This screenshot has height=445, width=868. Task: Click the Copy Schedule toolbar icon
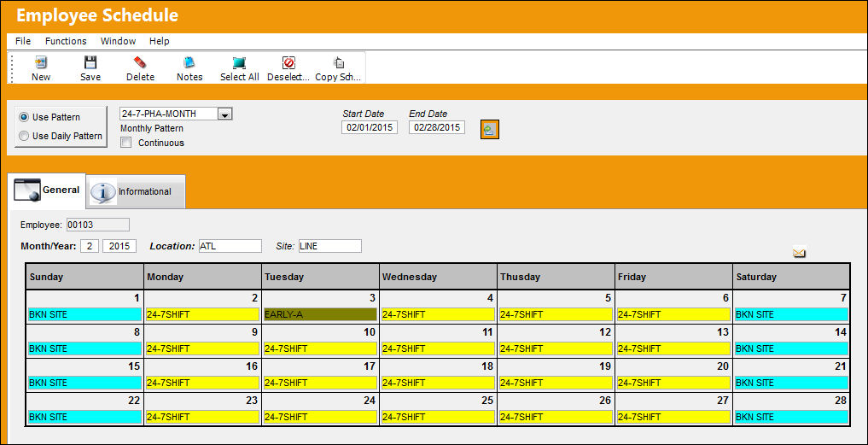338,62
